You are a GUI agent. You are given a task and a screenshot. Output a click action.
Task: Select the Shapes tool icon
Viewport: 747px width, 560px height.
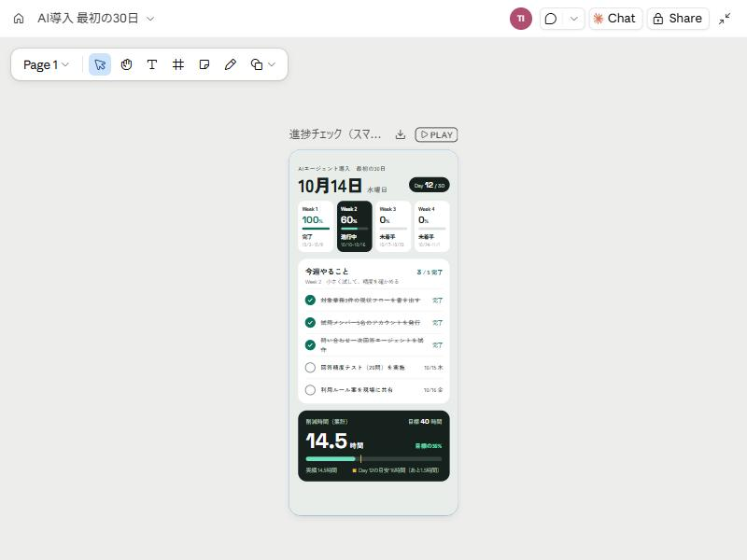256,64
